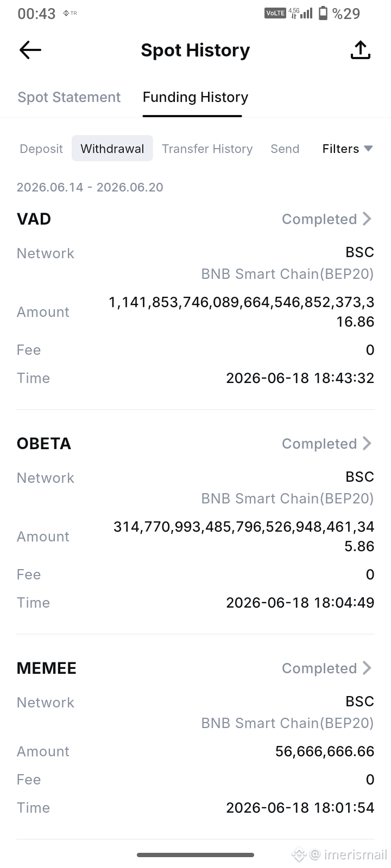
Task: Tap Completed status for OBETA
Action: click(x=319, y=444)
